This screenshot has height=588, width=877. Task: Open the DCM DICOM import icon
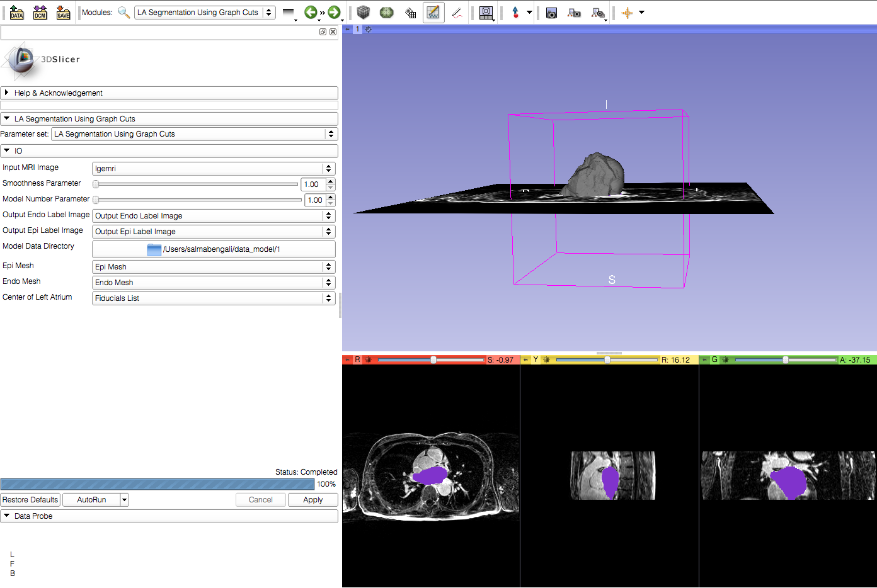coord(40,13)
